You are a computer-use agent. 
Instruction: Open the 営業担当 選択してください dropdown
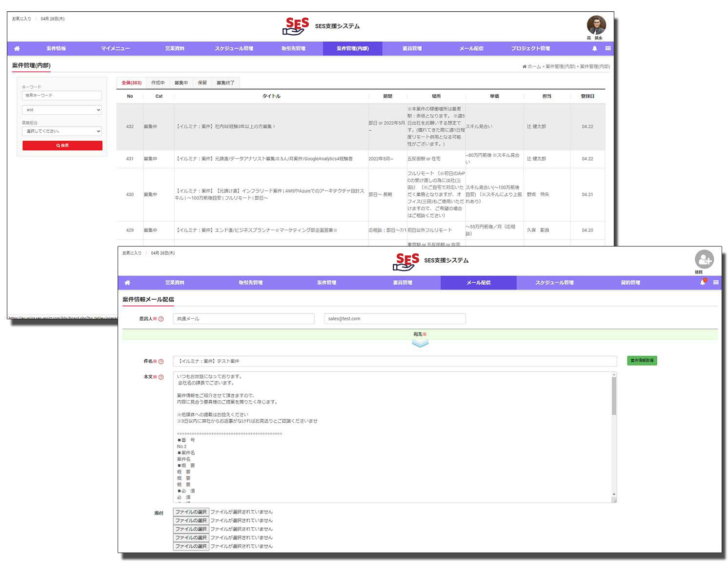coord(62,131)
